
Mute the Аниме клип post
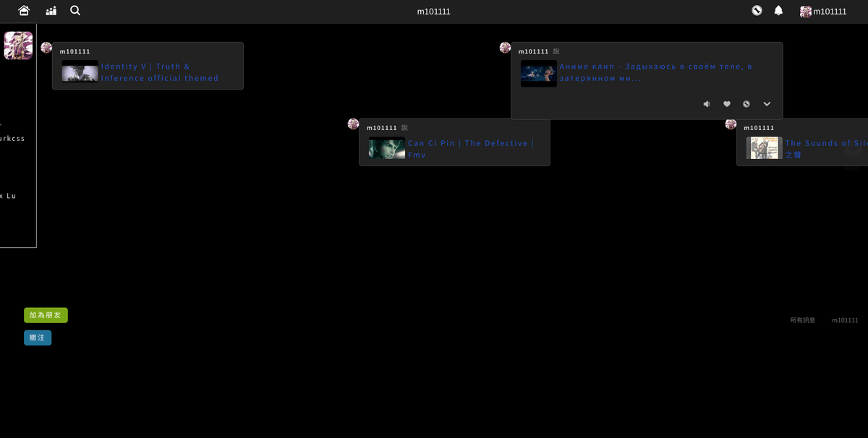[707, 104]
